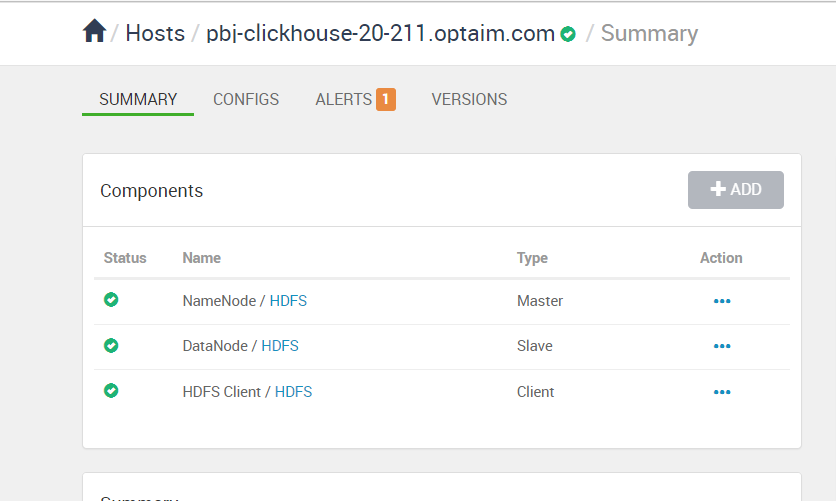Image resolution: width=836 pixels, height=501 pixels.
Task: Switch to the CONFIGS tab
Action: (x=246, y=99)
